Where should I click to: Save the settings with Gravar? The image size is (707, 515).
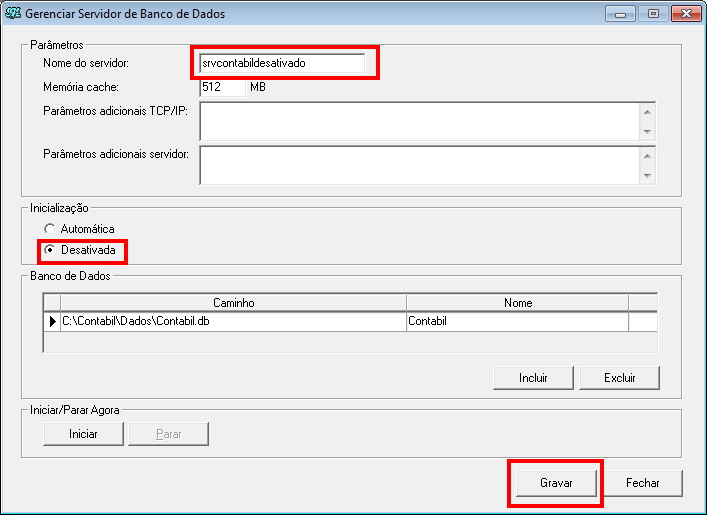pos(556,482)
